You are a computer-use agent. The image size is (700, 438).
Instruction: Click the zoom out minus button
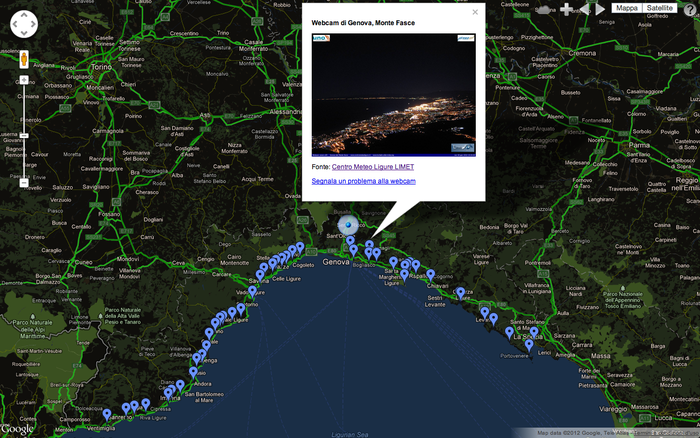24,182
